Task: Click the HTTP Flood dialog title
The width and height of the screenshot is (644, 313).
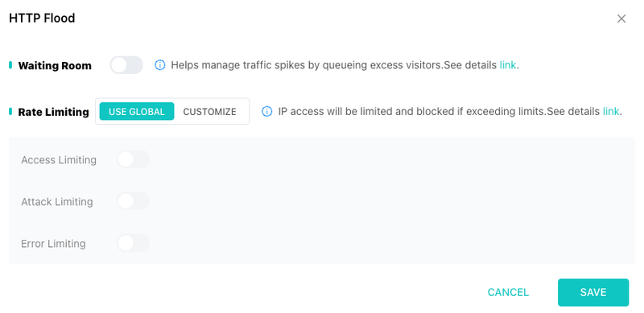Action: click(42, 18)
